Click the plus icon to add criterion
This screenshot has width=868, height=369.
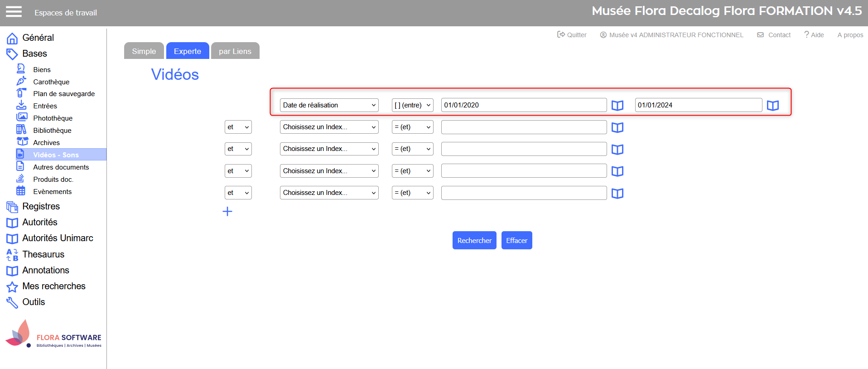(x=227, y=211)
